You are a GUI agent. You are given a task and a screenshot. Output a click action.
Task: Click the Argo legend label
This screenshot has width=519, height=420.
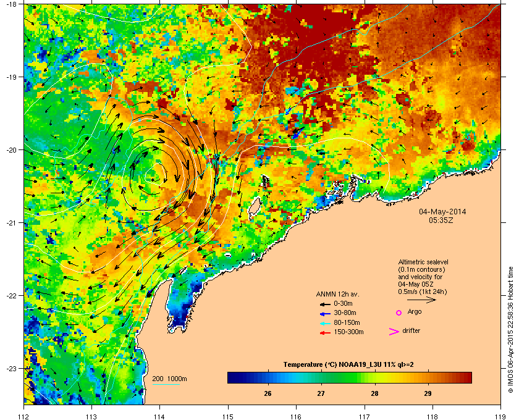415,312
